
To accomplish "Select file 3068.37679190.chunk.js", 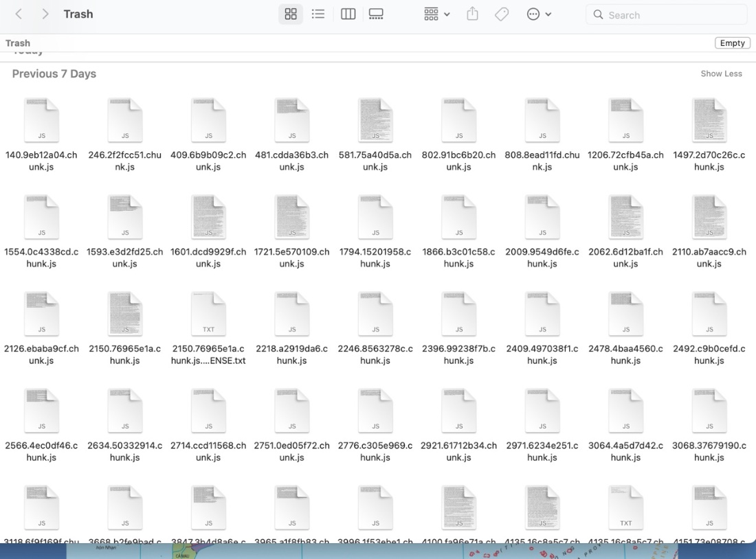I will click(x=709, y=411).
